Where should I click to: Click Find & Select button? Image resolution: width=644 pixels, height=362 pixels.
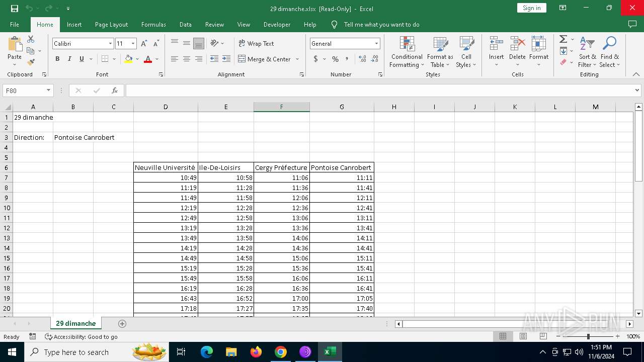tap(609, 52)
